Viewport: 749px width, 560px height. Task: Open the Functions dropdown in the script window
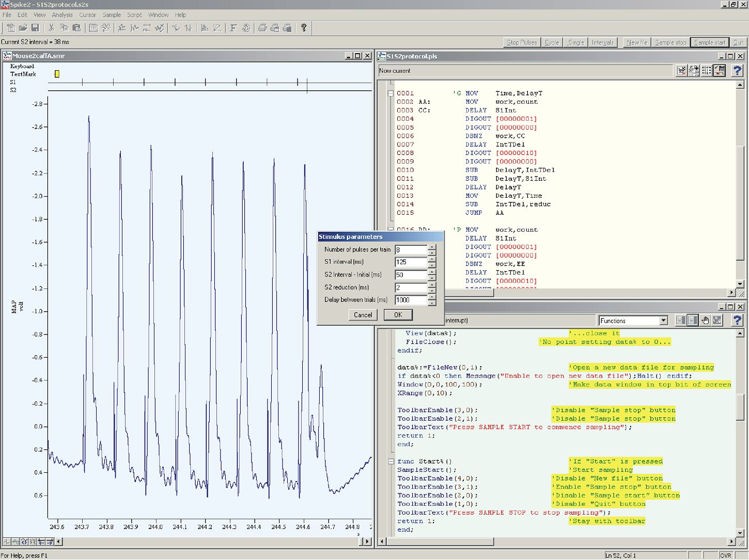pos(664,320)
